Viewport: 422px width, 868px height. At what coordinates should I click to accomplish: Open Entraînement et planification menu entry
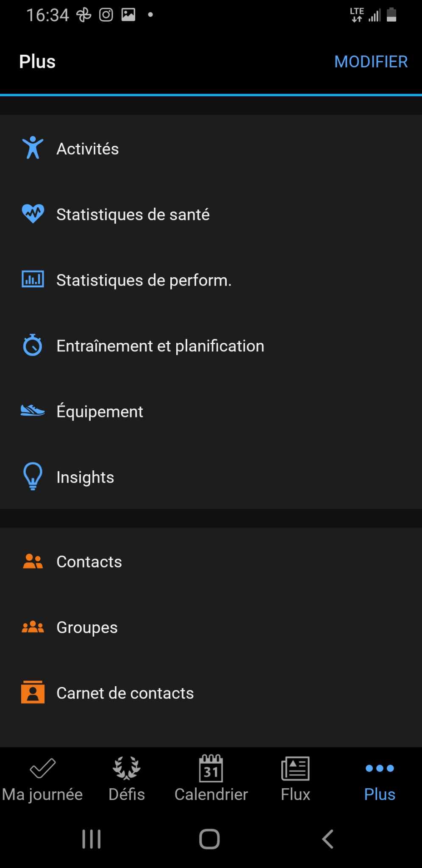(160, 346)
